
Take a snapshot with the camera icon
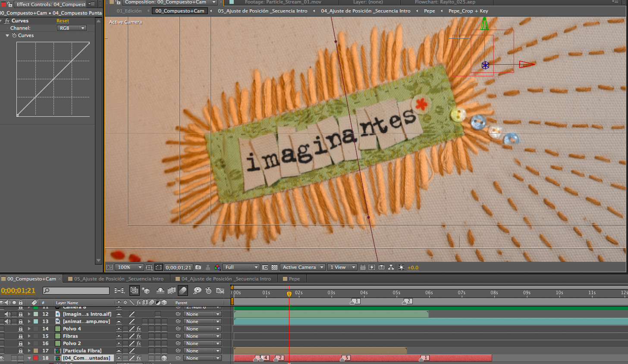[x=198, y=267]
